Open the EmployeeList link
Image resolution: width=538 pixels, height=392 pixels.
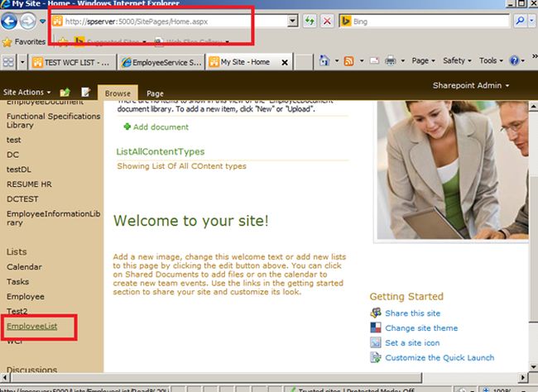[32, 326]
